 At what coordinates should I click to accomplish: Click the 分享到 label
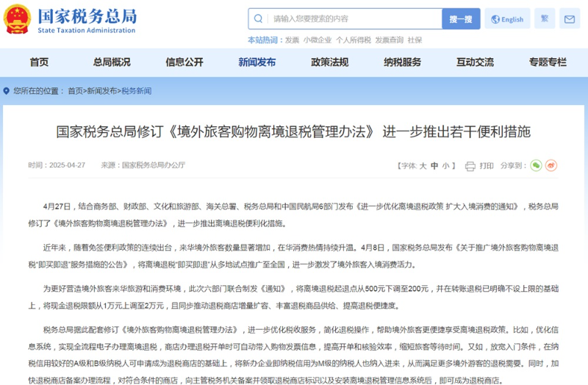(x=513, y=166)
